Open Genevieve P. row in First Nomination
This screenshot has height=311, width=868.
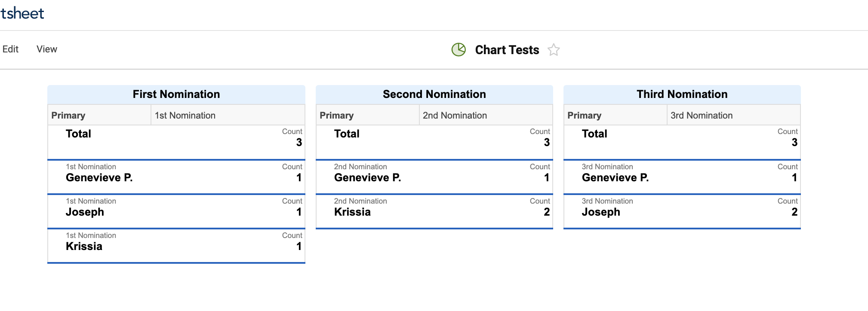[x=99, y=177]
